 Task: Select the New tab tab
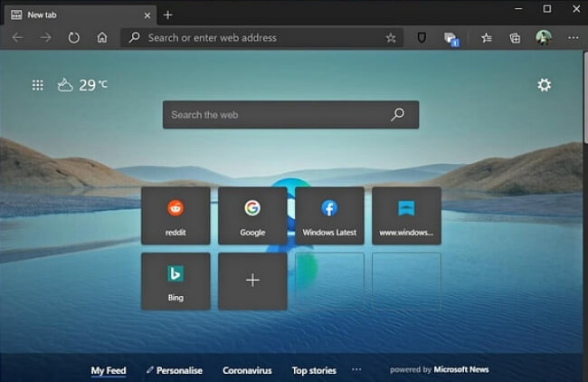tap(81, 15)
